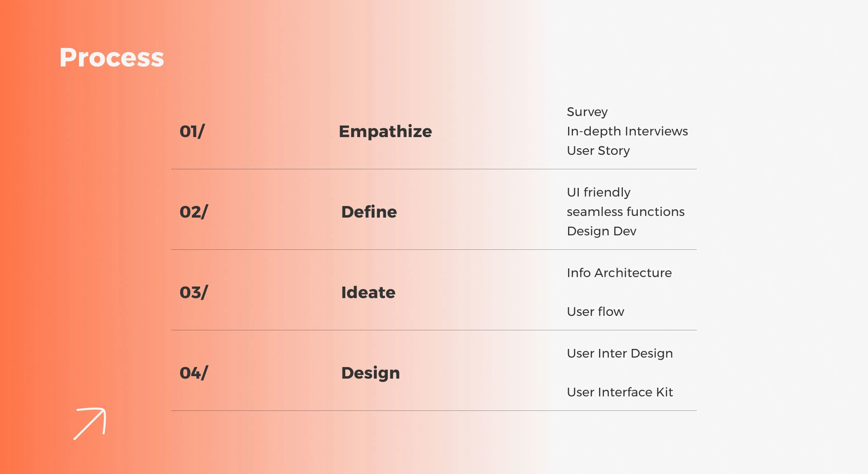The width and height of the screenshot is (868, 474).
Task: Click the Ideate step title
Action: (368, 293)
